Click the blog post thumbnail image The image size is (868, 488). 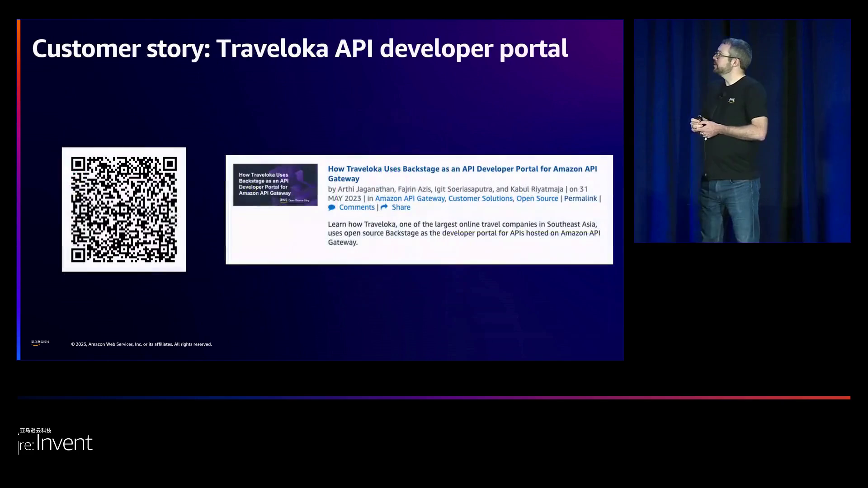pyautogui.click(x=275, y=184)
